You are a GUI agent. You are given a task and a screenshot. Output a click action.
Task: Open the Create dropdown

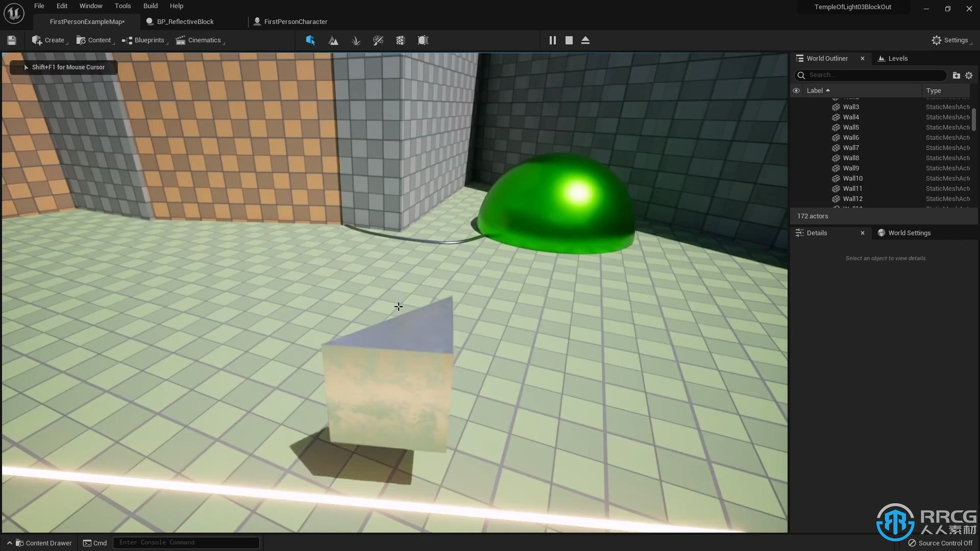[x=50, y=40]
